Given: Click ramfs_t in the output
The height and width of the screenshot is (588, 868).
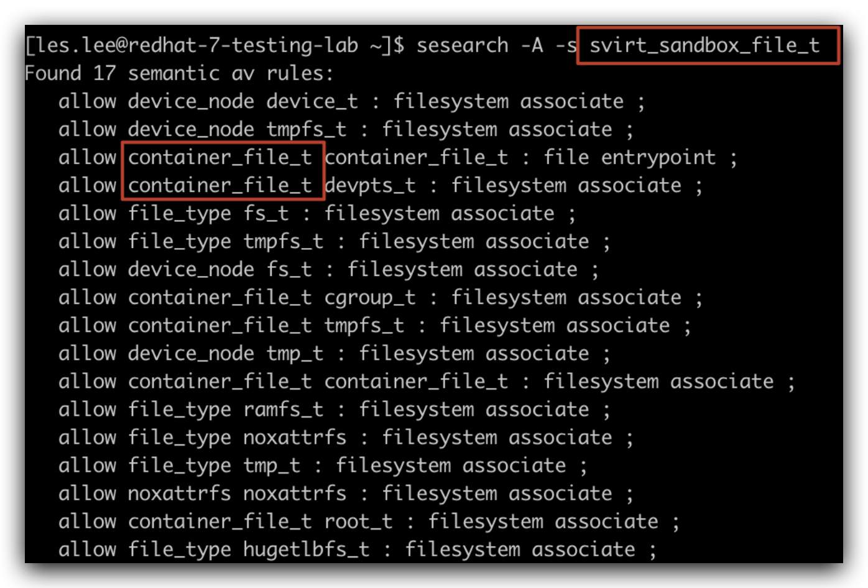Looking at the screenshot, I should pos(283,410).
